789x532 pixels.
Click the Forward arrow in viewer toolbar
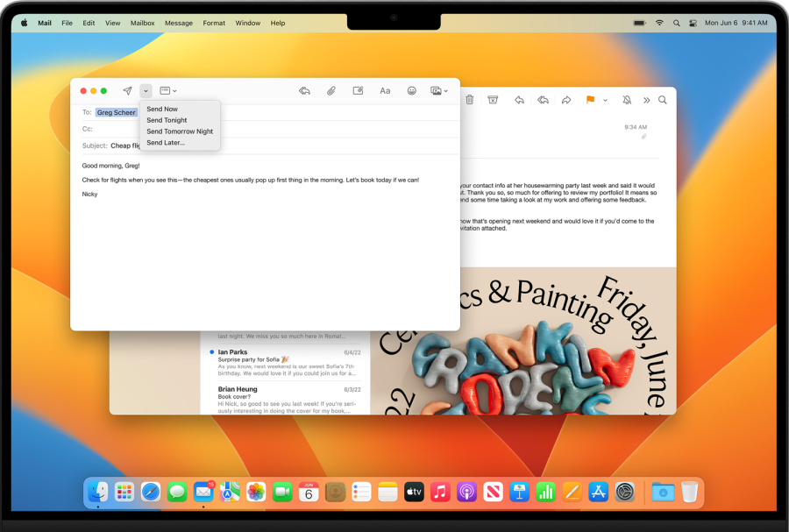(566, 100)
